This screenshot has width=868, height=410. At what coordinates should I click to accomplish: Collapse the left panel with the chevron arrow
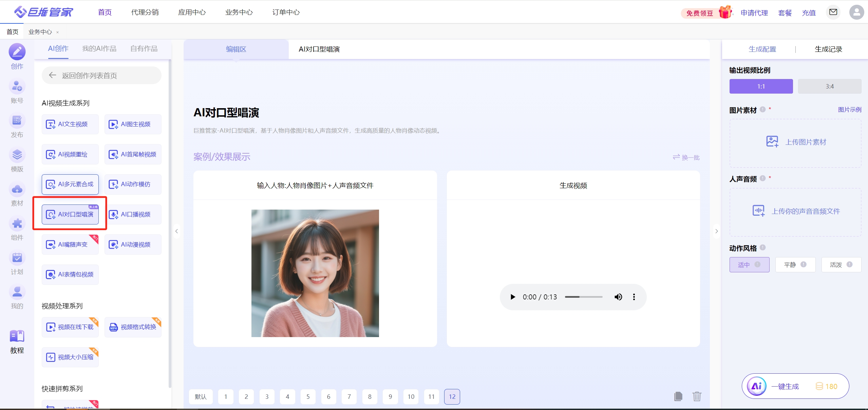176,231
